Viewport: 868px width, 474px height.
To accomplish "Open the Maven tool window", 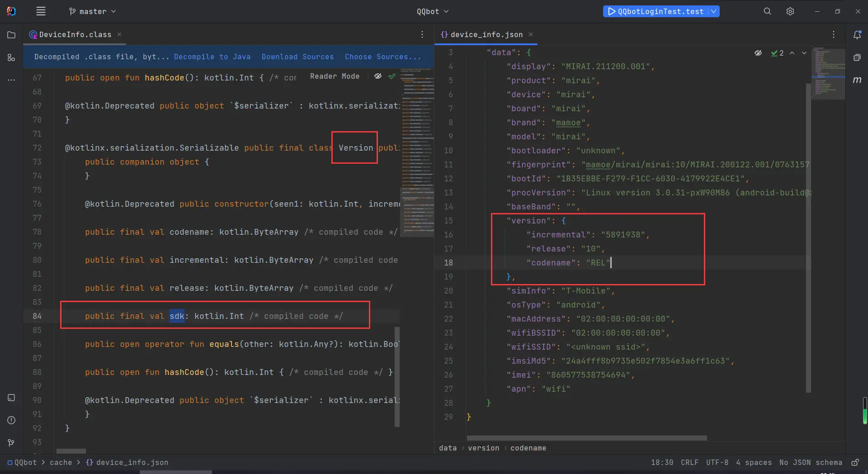I will [x=858, y=80].
